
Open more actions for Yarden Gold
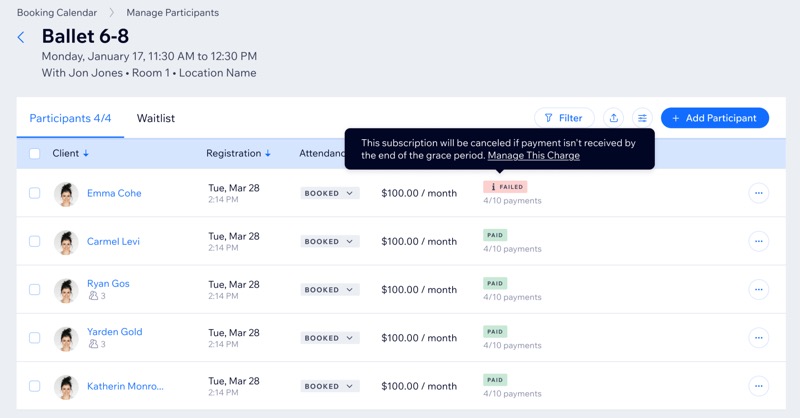pyautogui.click(x=758, y=337)
